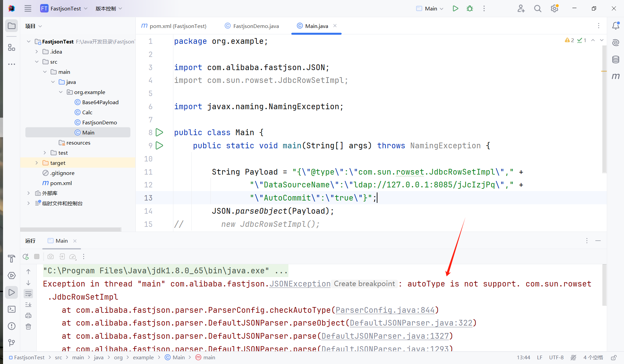Open IDE settings gear
Viewport: 624px width, 364px height.
pyautogui.click(x=555, y=8)
